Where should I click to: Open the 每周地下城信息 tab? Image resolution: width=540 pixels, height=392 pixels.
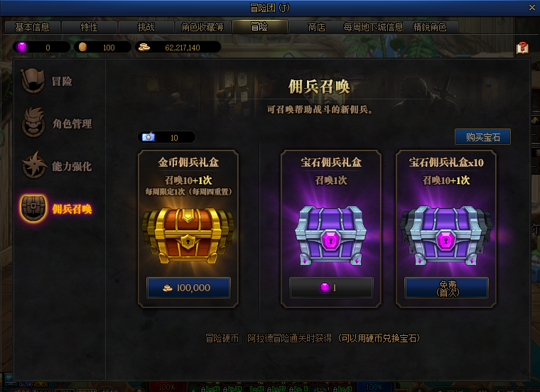click(373, 27)
